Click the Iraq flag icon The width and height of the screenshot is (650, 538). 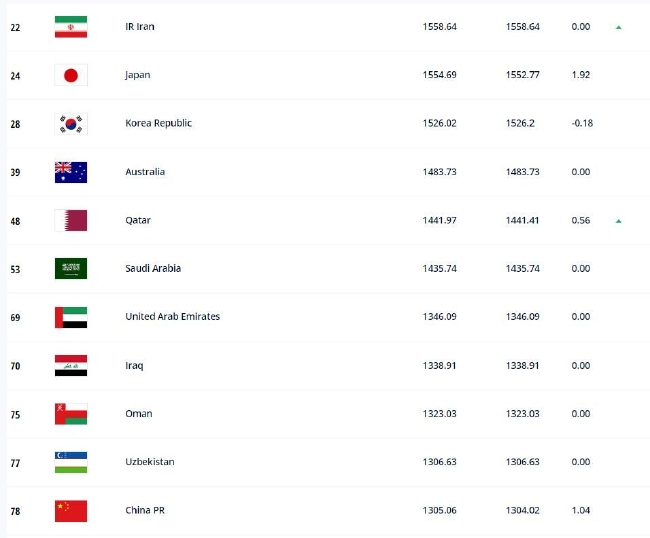(70, 365)
